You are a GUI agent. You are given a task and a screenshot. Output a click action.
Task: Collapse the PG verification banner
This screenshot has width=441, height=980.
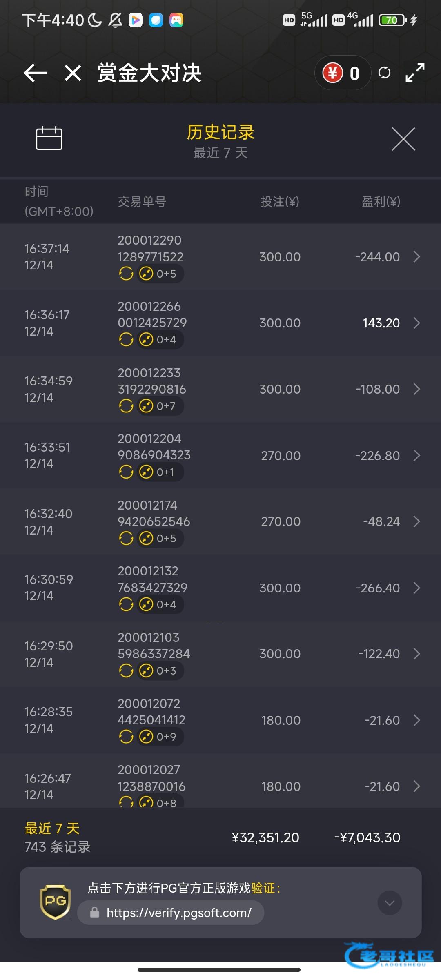coord(390,903)
